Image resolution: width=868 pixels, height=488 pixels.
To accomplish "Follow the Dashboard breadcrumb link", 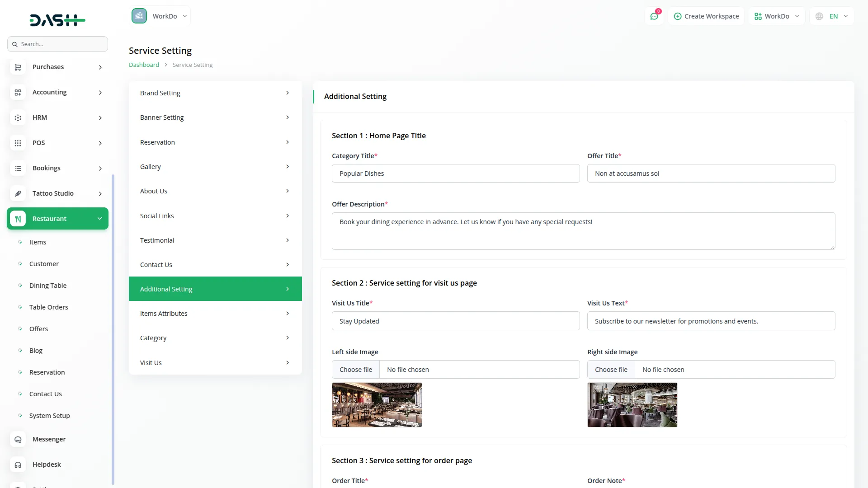I will 143,65.
